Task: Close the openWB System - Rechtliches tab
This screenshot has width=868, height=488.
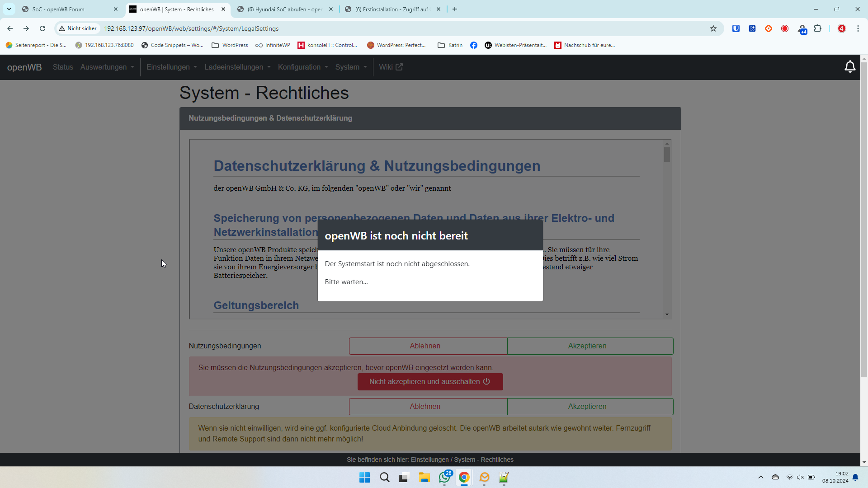Action: (x=223, y=9)
